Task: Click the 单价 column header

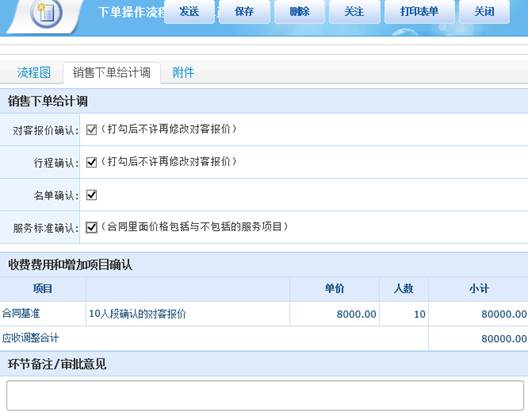Action: click(334, 289)
